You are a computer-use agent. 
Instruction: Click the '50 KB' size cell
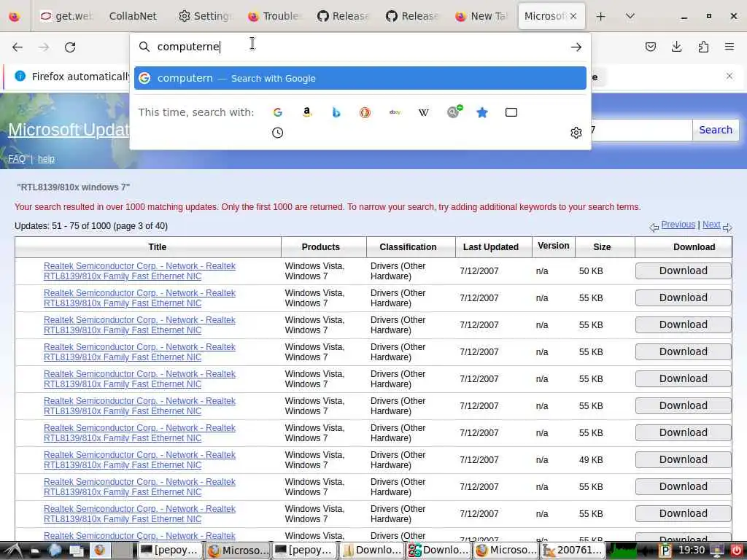tap(591, 271)
